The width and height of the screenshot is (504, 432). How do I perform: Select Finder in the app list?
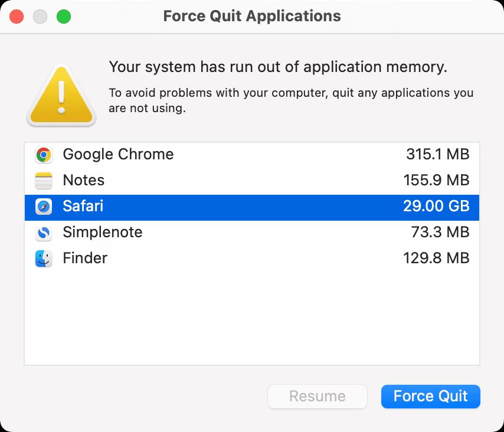click(84, 258)
